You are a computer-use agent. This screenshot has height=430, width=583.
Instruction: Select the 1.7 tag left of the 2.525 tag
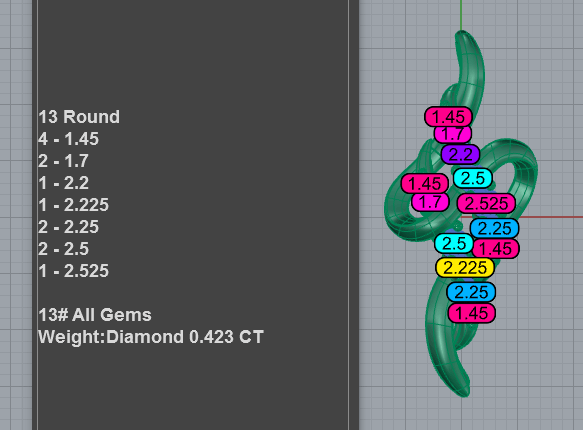[x=430, y=202]
